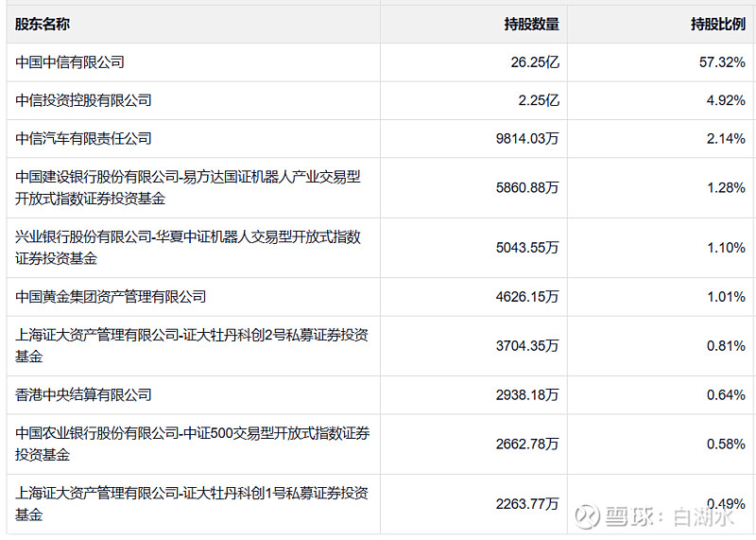Click the 26.25亿 holding amount
The height and width of the screenshot is (540, 756).
pyautogui.click(x=535, y=62)
